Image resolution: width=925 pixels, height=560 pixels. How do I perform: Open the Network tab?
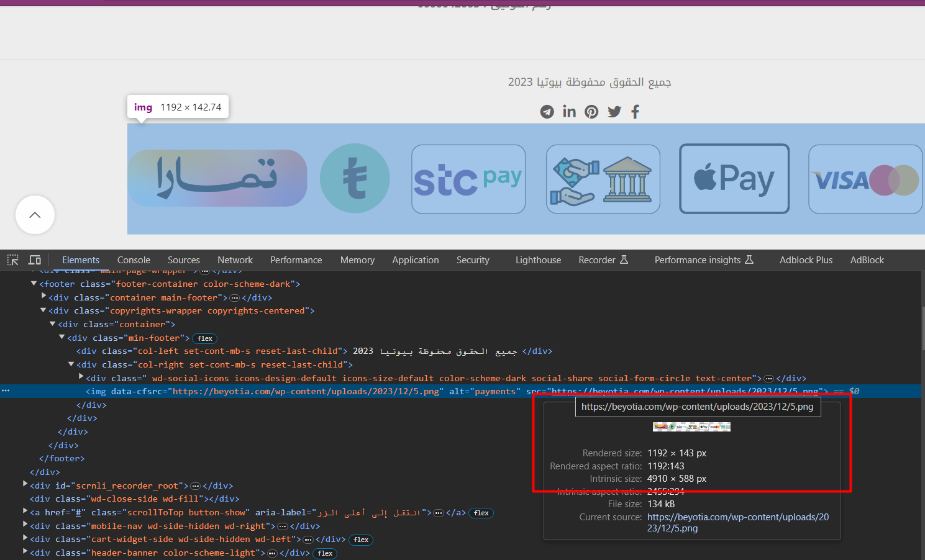pos(235,260)
